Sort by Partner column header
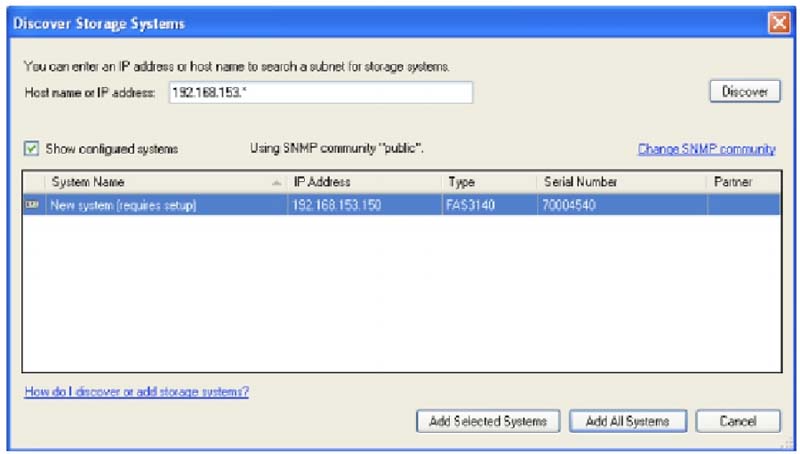Image resolution: width=800 pixels, height=454 pixels. point(744,182)
